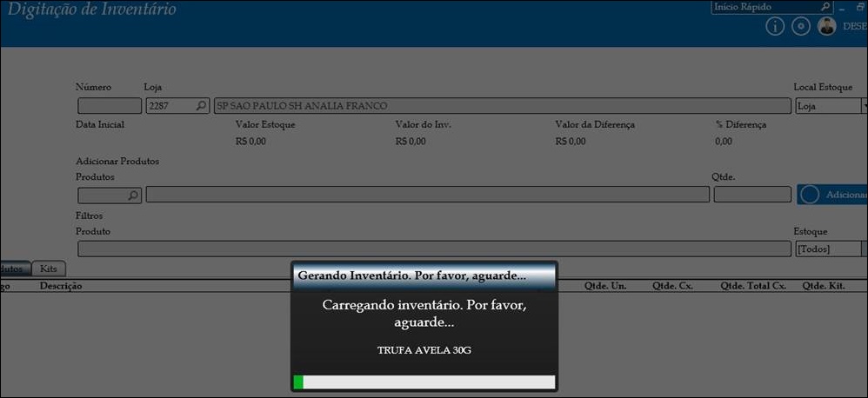
Task: Open Loja lookup magnifier icon
Action: (202, 105)
